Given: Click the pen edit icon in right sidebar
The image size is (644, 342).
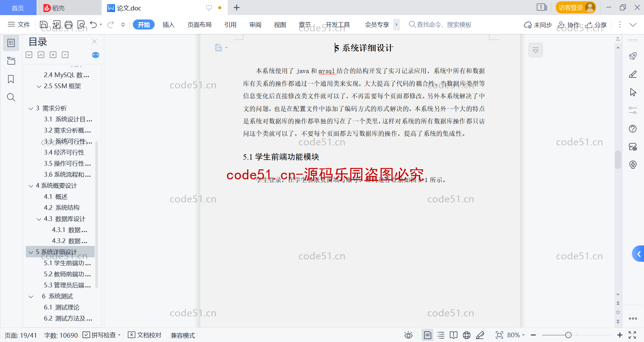Looking at the screenshot, I should pos(633,74).
